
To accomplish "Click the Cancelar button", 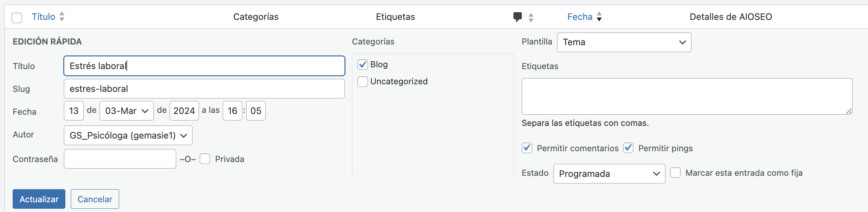I will (95, 199).
